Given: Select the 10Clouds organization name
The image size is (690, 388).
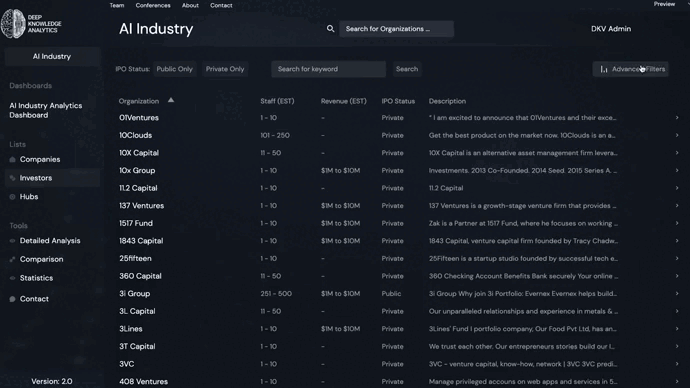Looking at the screenshot, I should click(136, 135).
